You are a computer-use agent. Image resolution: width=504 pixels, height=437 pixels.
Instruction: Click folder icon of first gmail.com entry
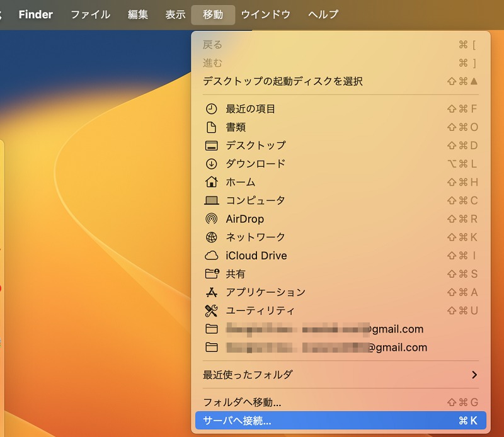[211, 329]
